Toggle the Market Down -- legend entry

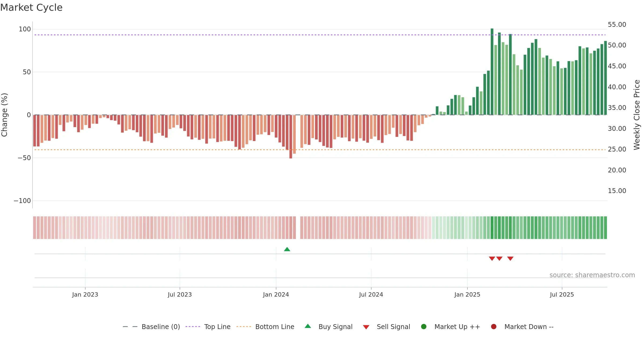[522, 327]
